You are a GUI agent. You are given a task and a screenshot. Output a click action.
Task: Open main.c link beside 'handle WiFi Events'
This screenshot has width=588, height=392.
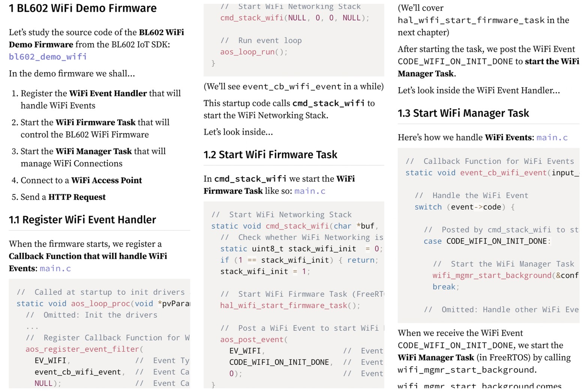(x=552, y=138)
